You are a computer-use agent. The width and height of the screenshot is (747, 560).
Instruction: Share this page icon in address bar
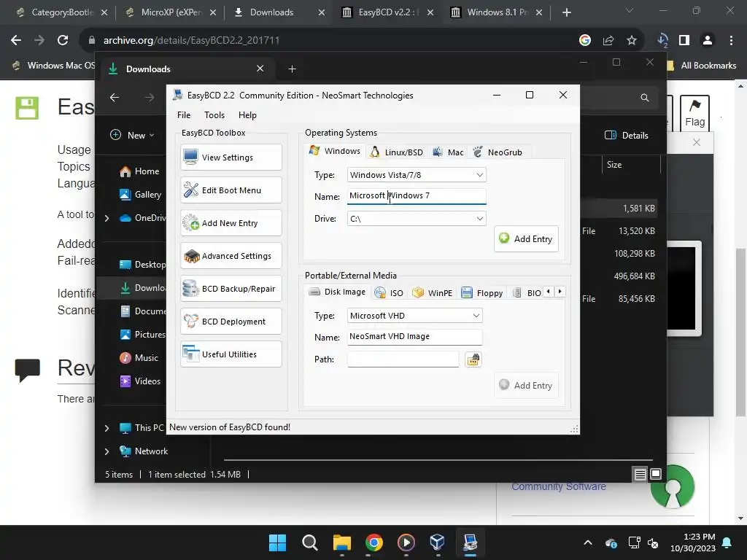point(608,41)
